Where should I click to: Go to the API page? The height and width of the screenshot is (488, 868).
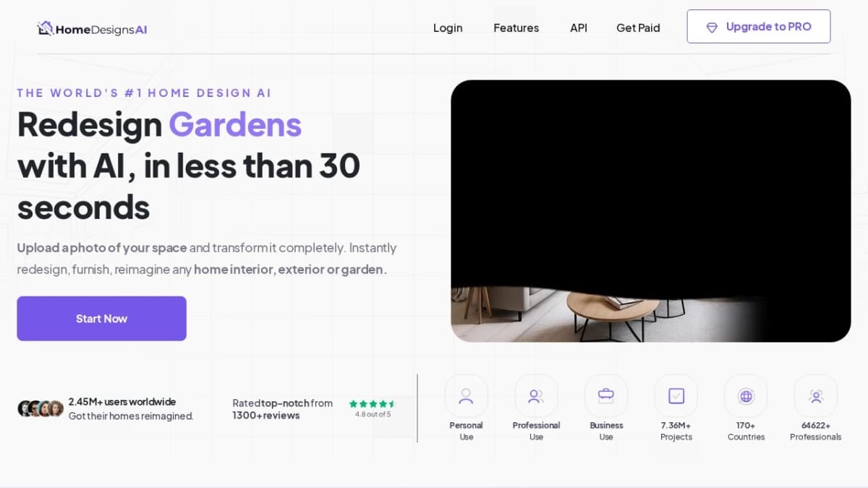[x=579, y=27]
